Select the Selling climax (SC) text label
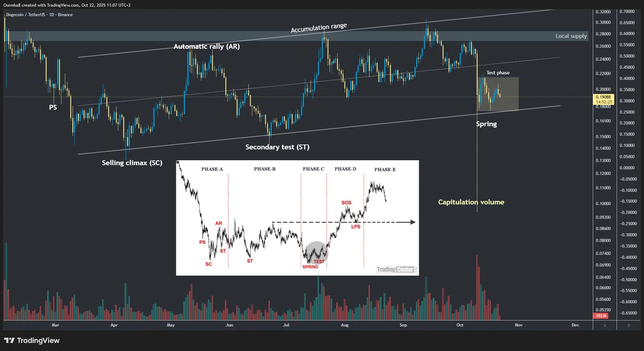644x351 pixels. [132, 163]
